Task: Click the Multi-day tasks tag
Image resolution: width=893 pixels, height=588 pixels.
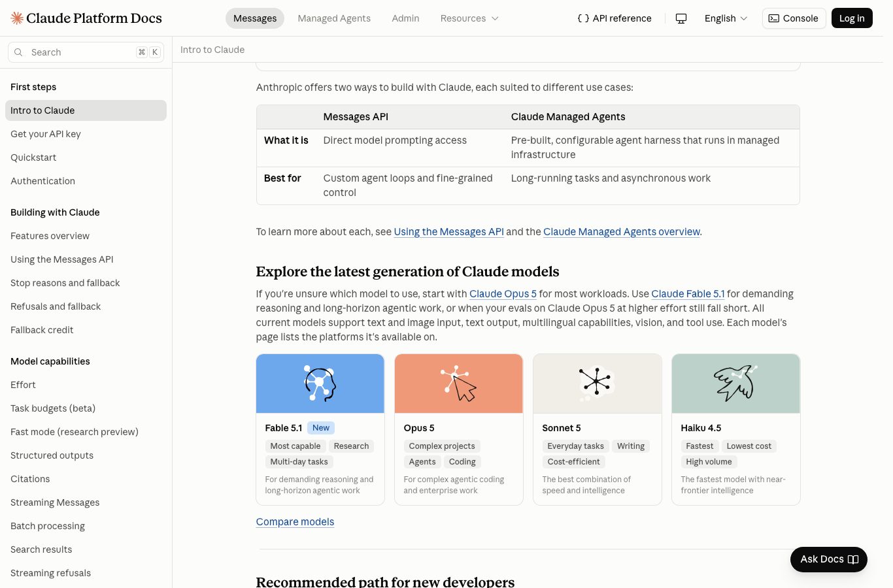Action: pyautogui.click(x=299, y=462)
